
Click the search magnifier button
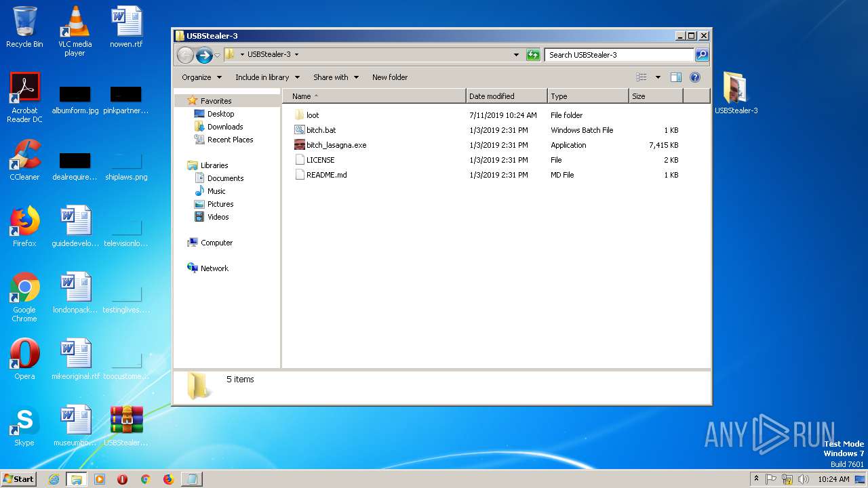[702, 55]
